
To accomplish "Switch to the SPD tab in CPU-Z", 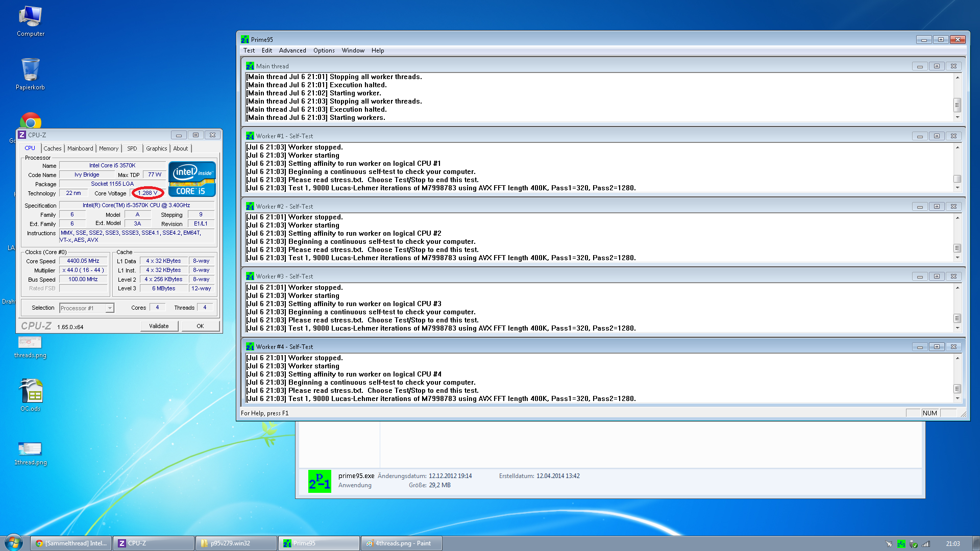I will (x=132, y=148).
